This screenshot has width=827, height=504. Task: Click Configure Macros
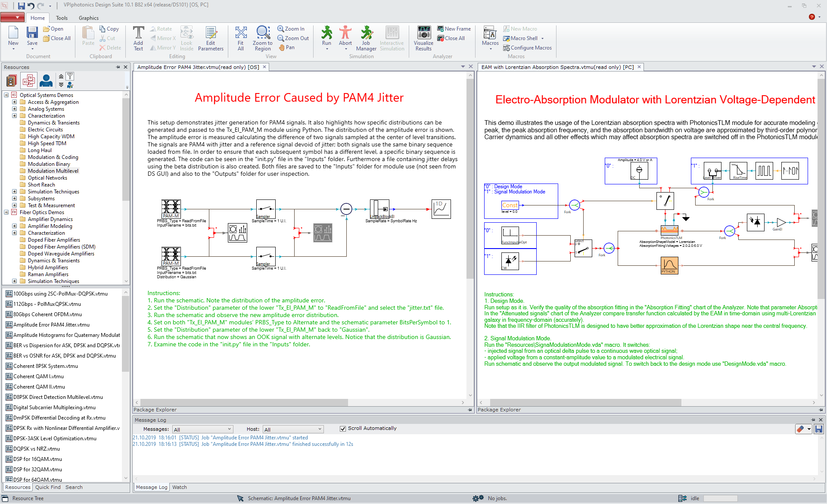(x=527, y=48)
